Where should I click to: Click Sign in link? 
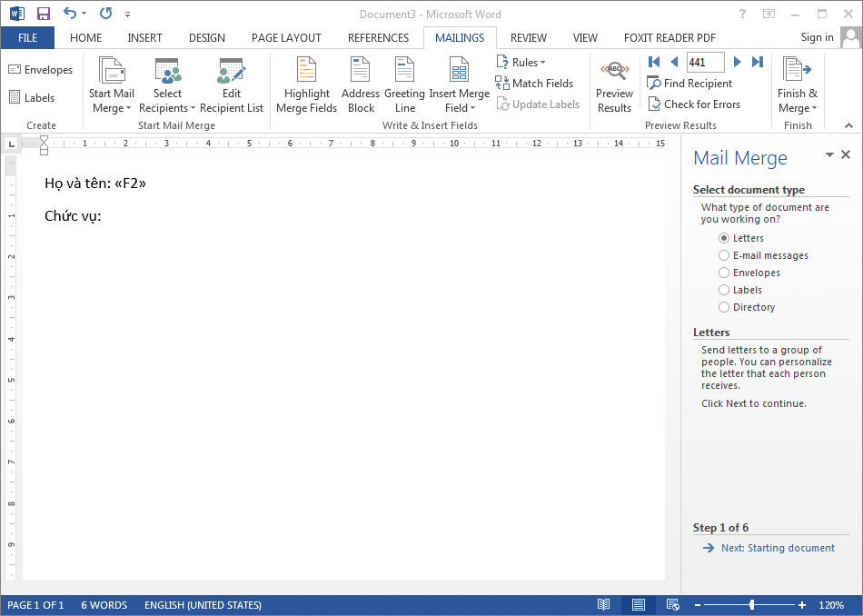[x=817, y=37]
